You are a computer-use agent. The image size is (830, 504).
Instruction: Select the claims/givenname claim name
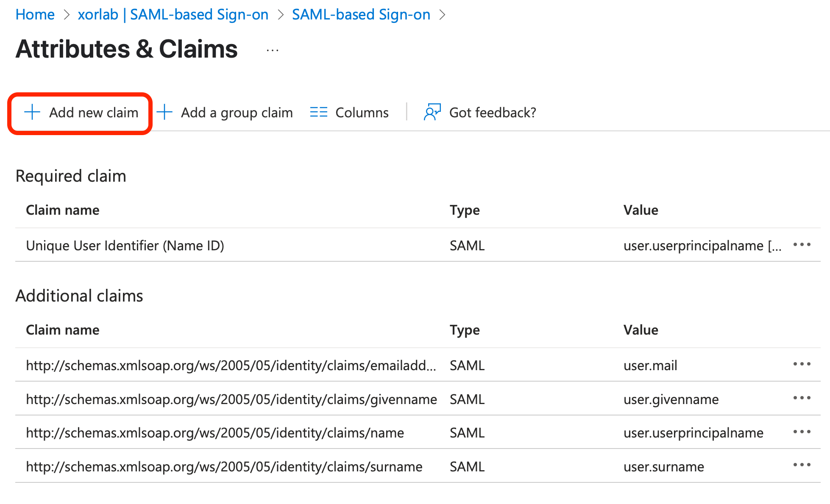tap(231, 399)
